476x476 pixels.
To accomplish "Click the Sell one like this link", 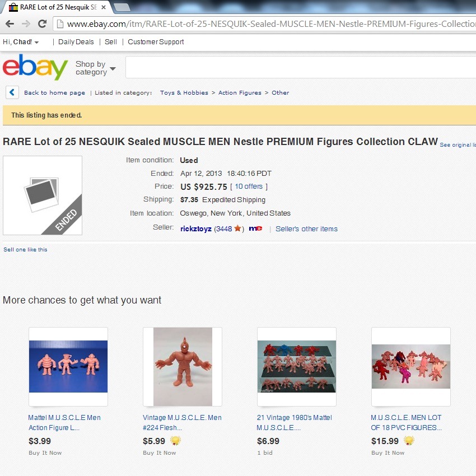I will [x=25, y=250].
